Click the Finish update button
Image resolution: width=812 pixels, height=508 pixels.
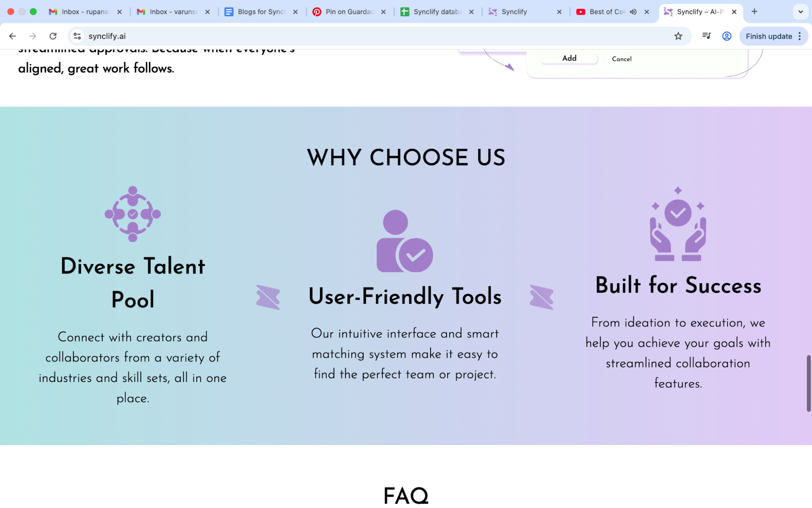coord(769,36)
